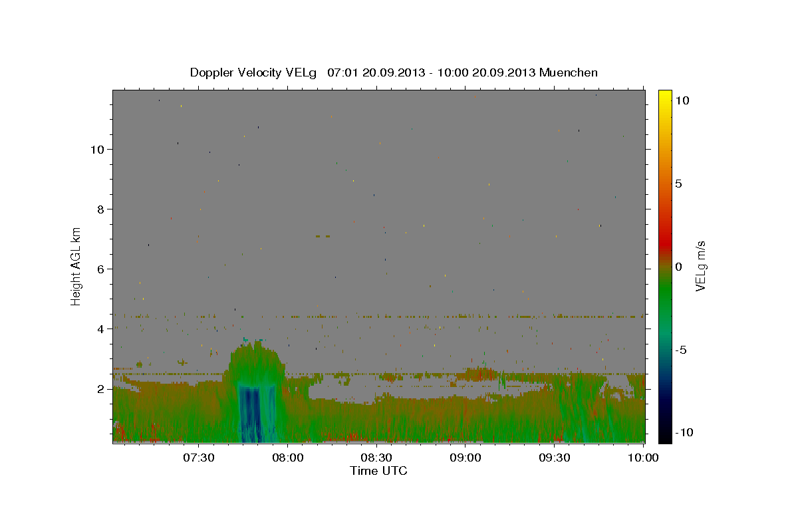
Task: Click the dark blue downdraft core near 07:50
Action: 250,416
